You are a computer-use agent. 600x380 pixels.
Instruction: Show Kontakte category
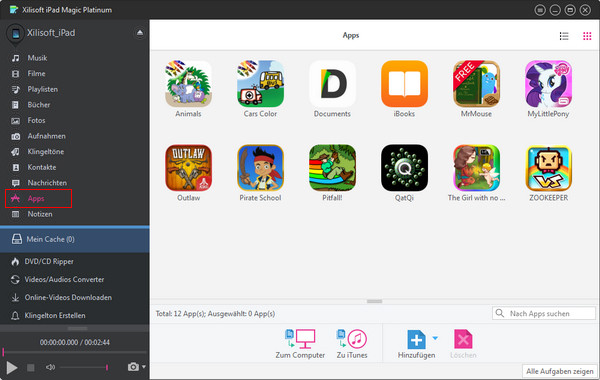point(42,167)
